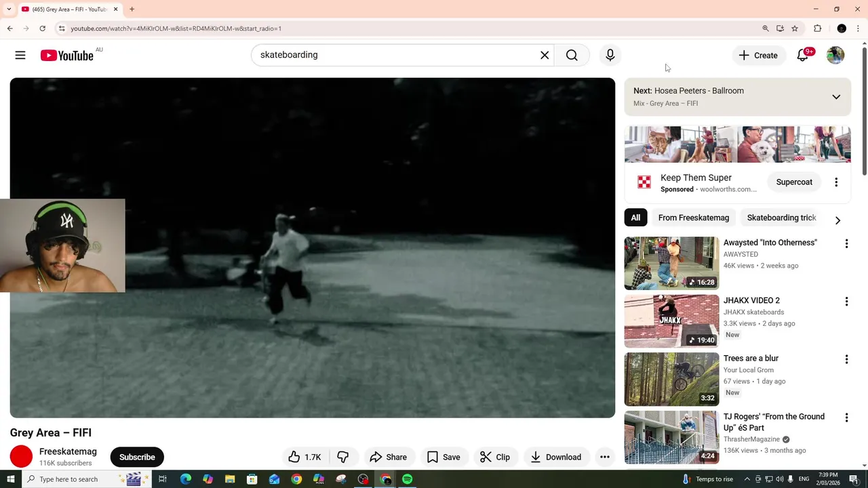
Task: Clear the skateboarding search text
Action: (545, 55)
